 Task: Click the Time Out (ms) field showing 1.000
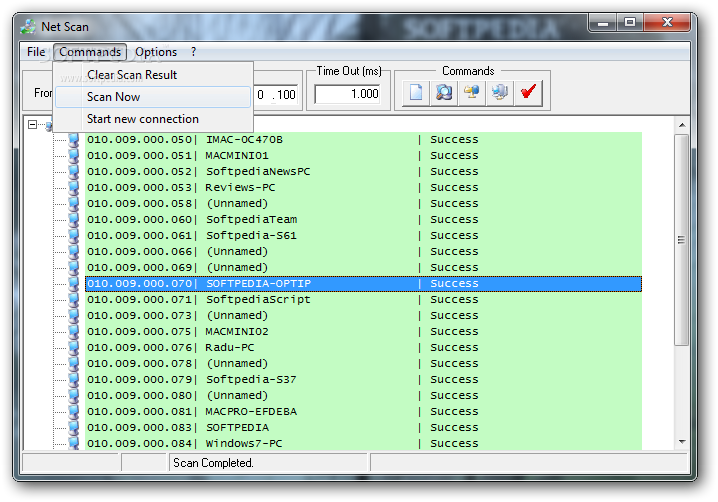(348, 94)
